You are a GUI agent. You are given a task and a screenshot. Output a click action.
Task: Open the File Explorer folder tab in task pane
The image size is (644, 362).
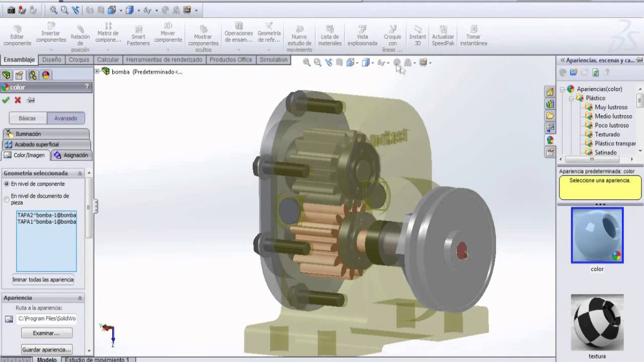(x=550, y=116)
